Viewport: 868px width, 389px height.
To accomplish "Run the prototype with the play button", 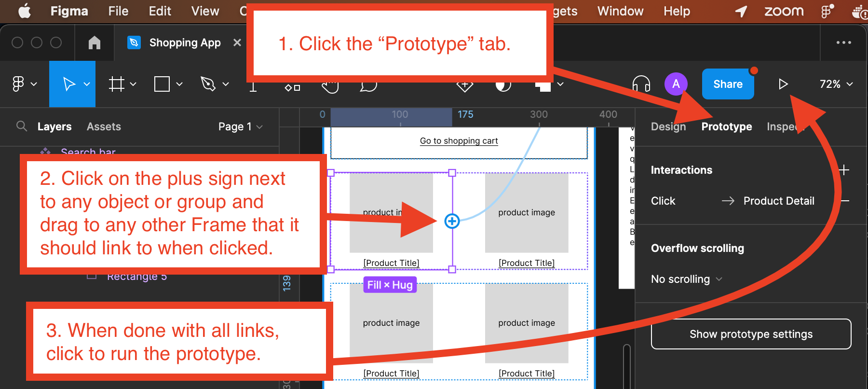I will pos(783,84).
